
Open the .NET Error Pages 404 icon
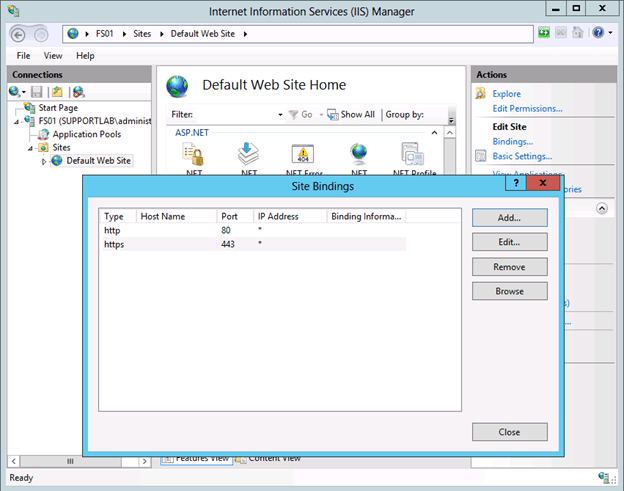(303, 154)
